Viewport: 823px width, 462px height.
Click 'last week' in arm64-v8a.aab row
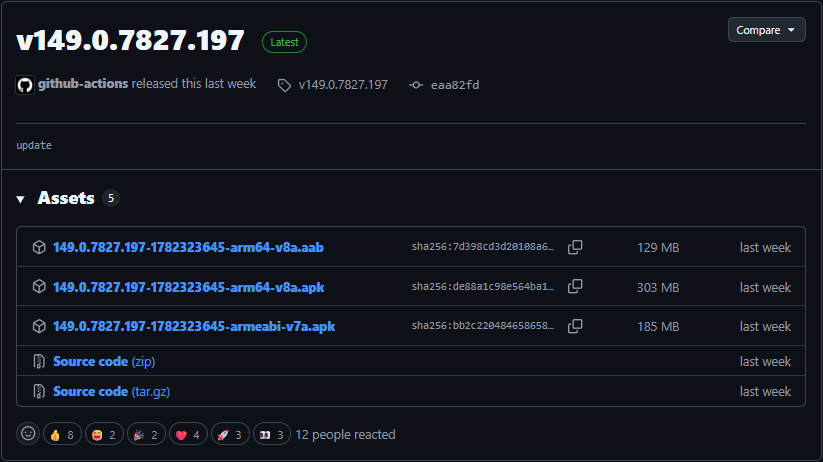765,248
